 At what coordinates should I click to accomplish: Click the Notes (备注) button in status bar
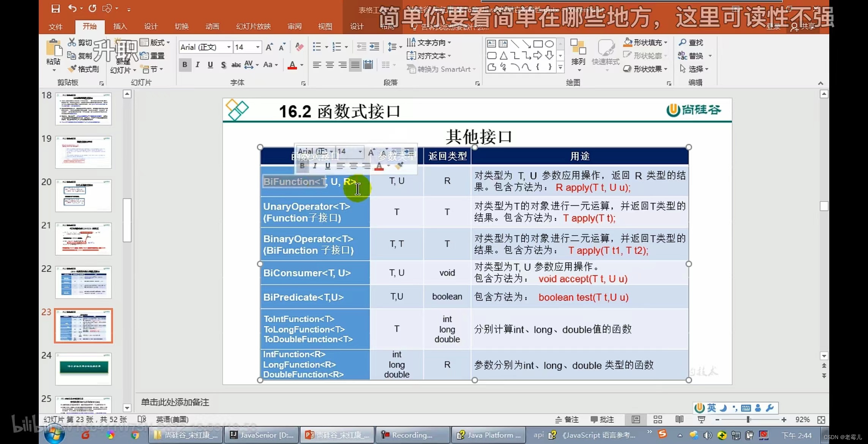567,419
